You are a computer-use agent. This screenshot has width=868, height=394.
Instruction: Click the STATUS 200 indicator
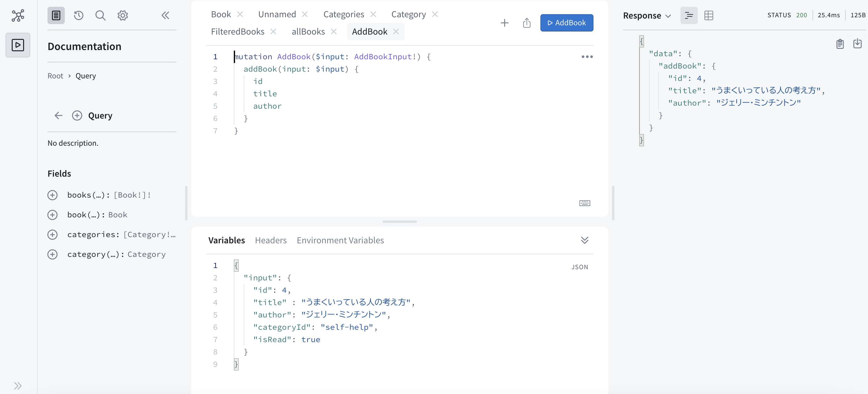point(787,15)
